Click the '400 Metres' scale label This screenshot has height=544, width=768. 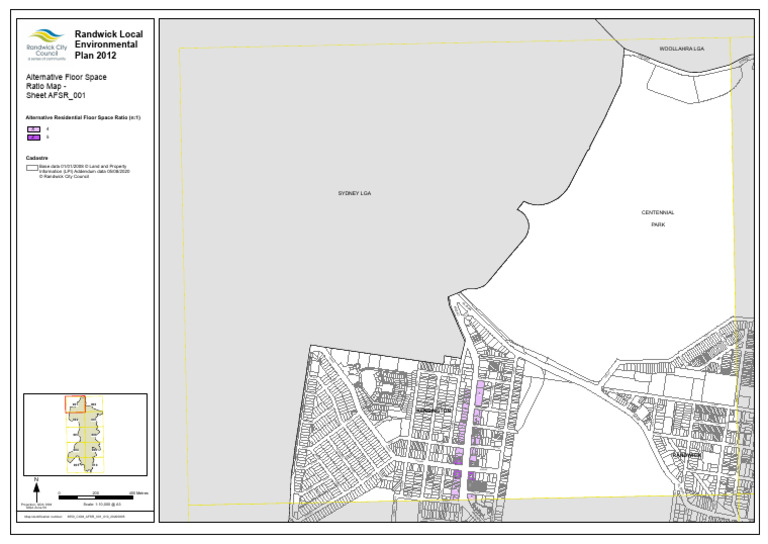(x=138, y=493)
